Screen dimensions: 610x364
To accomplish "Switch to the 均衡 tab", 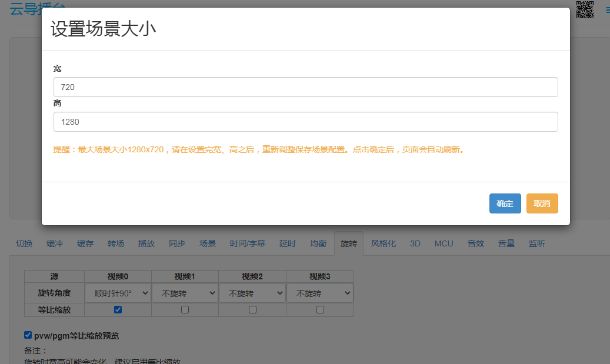I will [318, 243].
